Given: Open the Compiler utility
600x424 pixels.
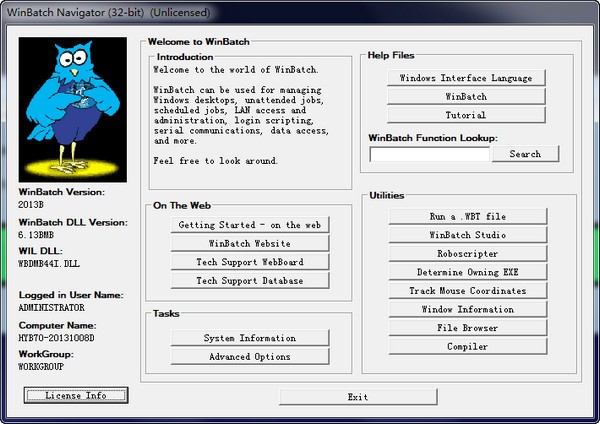Looking at the screenshot, I should pyautogui.click(x=467, y=347).
